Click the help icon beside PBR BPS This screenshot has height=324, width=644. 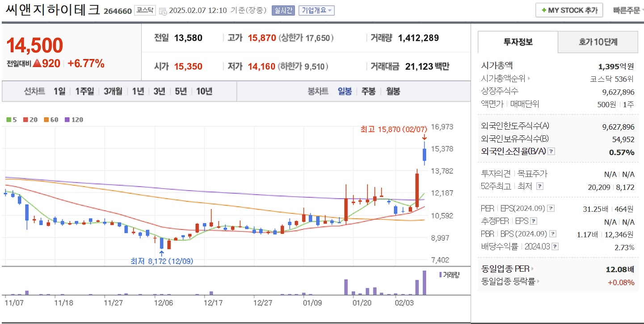tap(553, 234)
